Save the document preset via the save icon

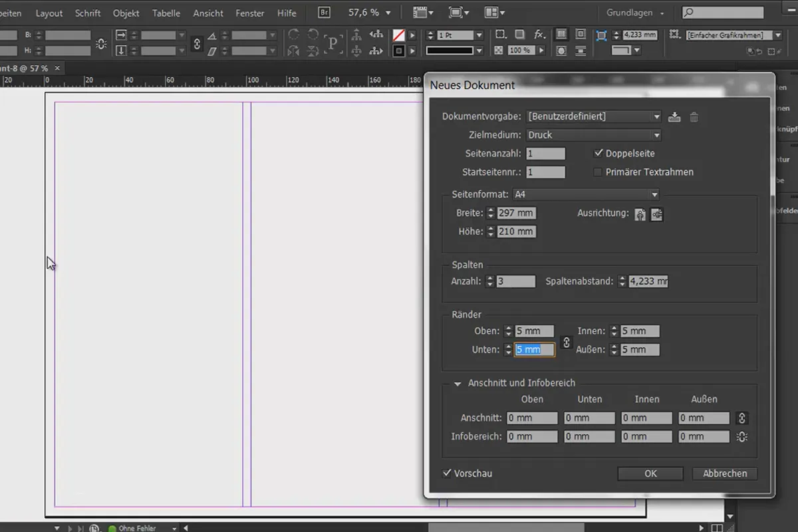[674, 117]
